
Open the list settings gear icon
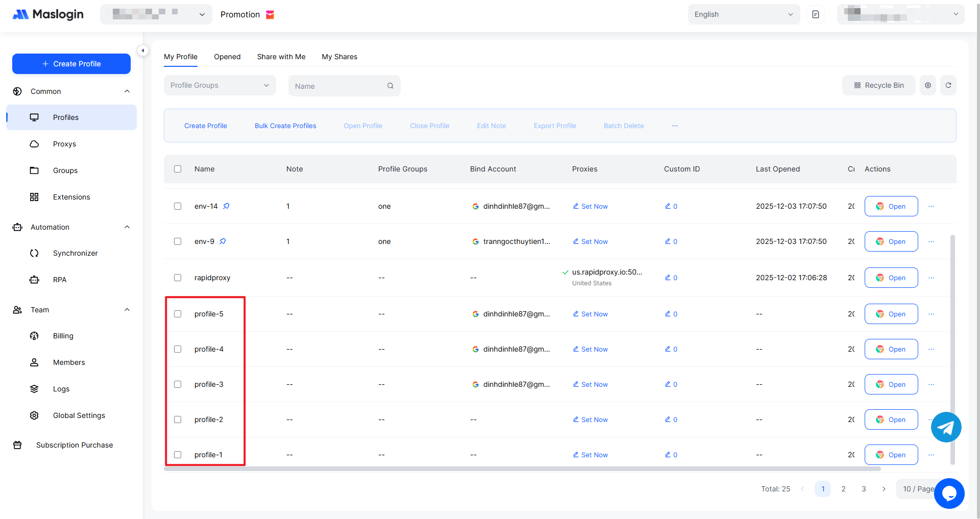[927, 85]
